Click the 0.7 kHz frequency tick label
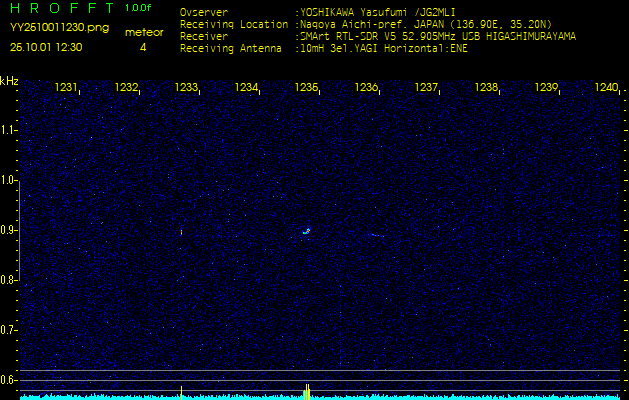This screenshot has height=400, width=629. coord(9,329)
